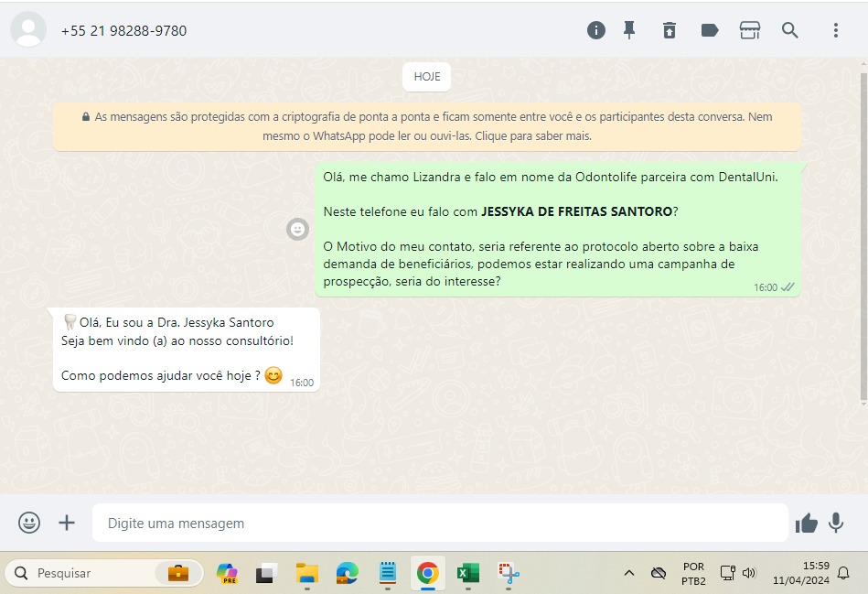Select the Dra. Jessyka Santoro reply message

click(187, 350)
